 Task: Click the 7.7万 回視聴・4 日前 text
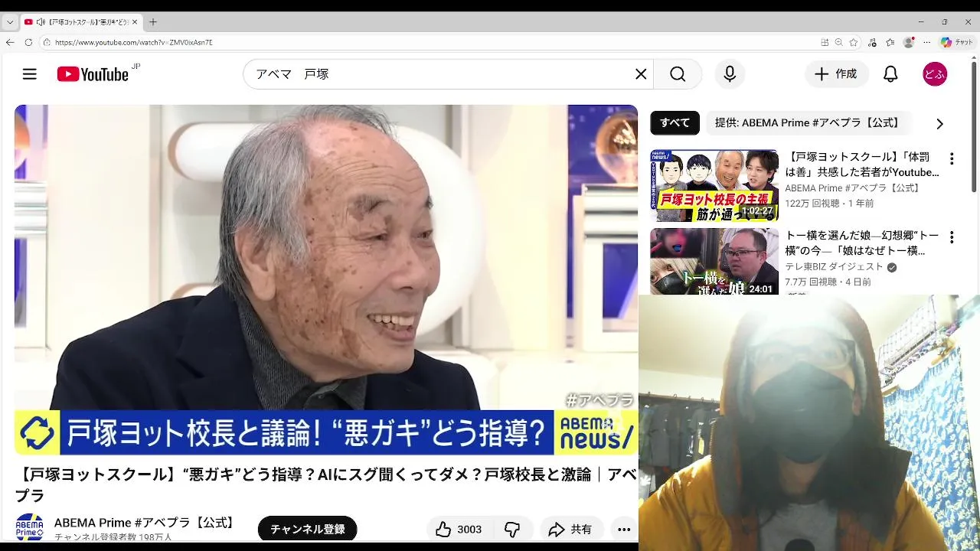828,282
